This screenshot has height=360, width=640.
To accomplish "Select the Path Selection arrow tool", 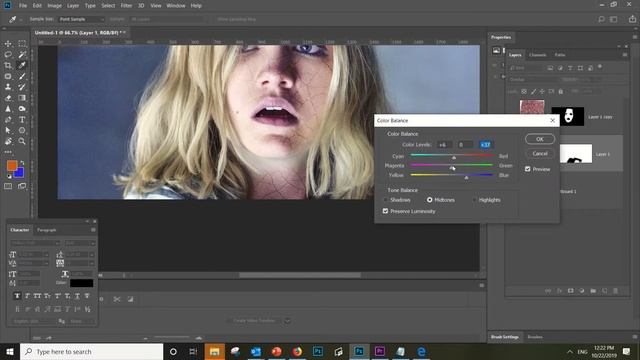I will [8, 130].
